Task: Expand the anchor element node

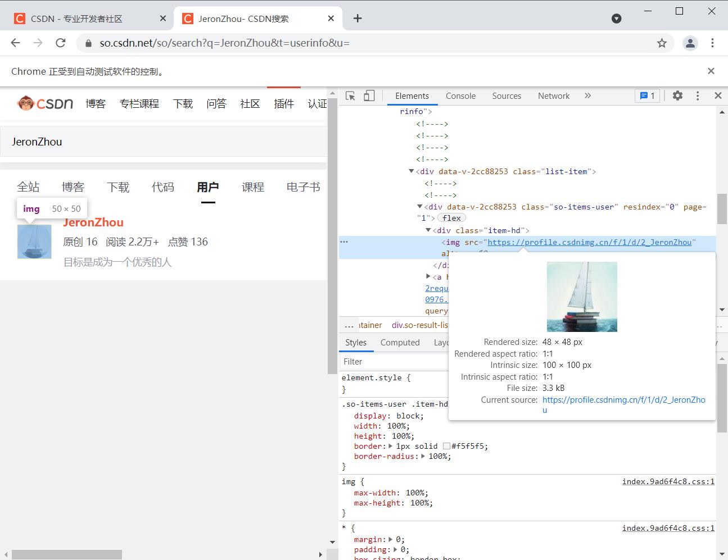Action: pyautogui.click(x=428, y=277)
